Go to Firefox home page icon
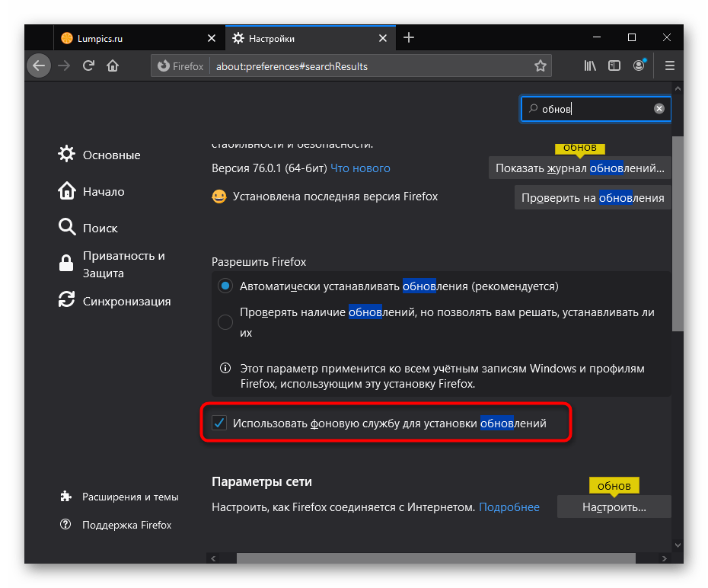This screenshot has width=708, height=588. (113, 66)
